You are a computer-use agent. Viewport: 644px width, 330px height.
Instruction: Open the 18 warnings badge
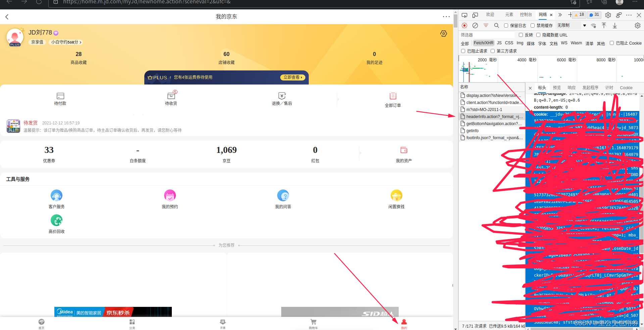pos(579,15)
